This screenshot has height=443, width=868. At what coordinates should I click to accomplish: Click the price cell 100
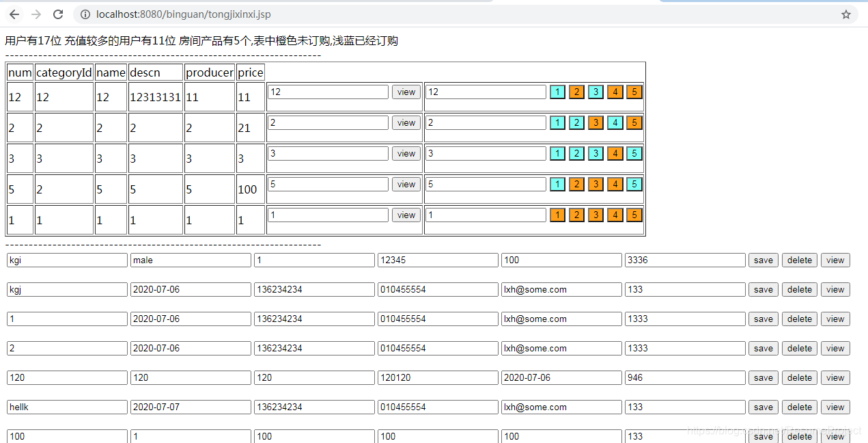point(251,189)
